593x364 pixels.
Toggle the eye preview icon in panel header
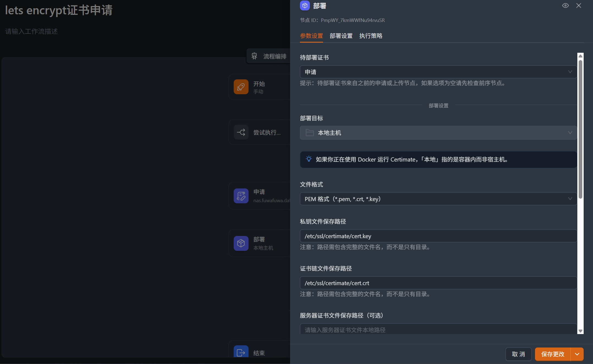tap(565, 5)
